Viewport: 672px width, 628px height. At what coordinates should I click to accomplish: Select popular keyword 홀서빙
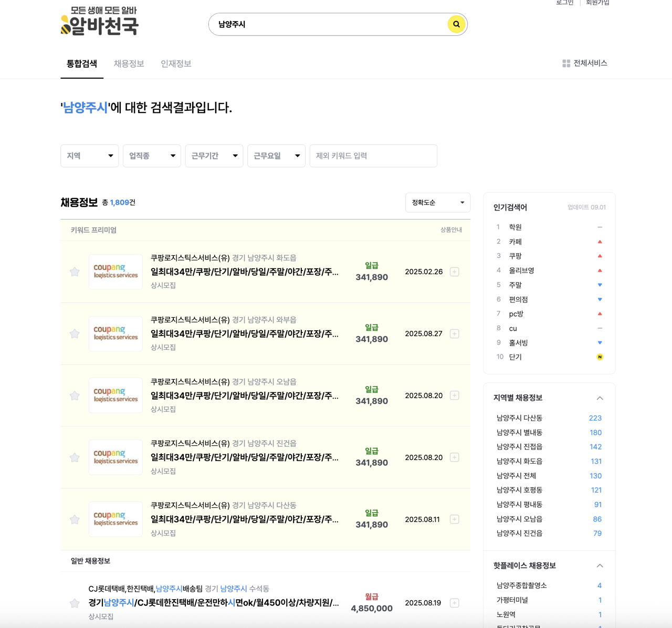518,343
